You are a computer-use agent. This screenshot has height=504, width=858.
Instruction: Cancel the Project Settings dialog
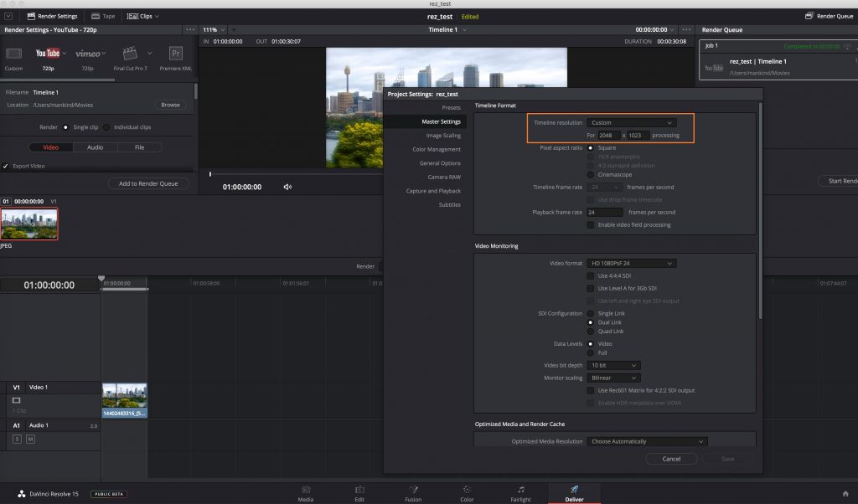point(671,459)
